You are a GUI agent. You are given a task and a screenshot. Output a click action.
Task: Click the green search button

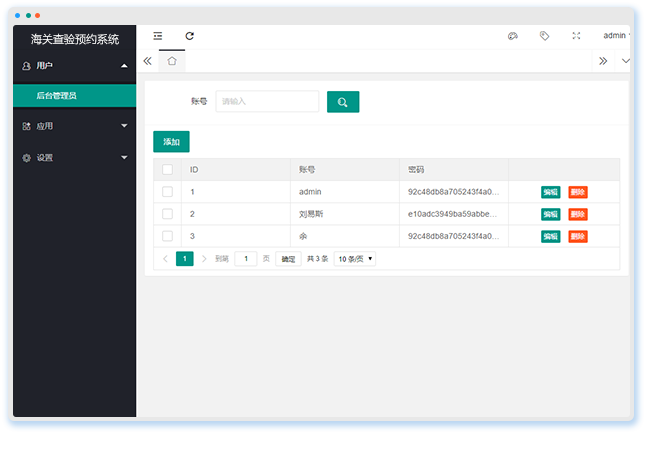[x=342, y=102]
